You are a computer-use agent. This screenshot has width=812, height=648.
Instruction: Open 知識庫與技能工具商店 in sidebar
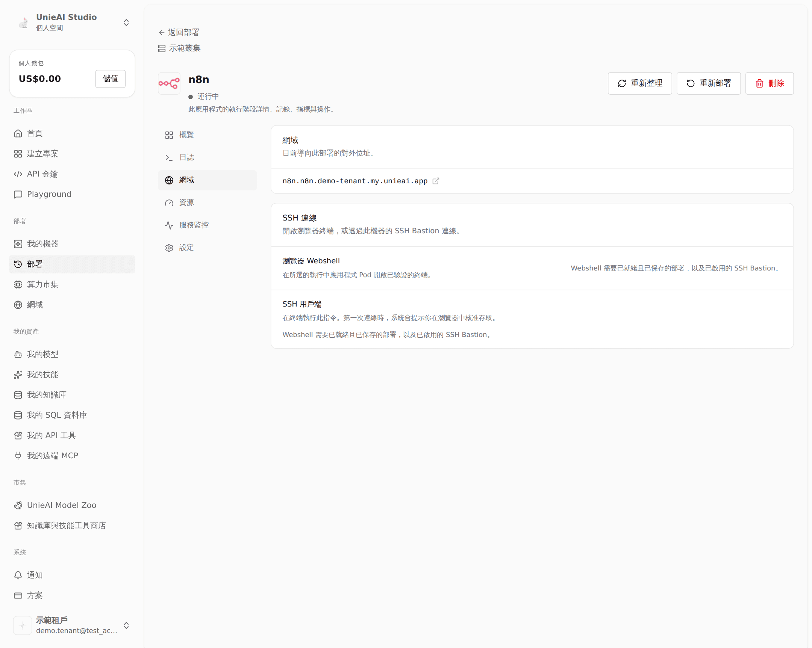(x=72, y=525)
